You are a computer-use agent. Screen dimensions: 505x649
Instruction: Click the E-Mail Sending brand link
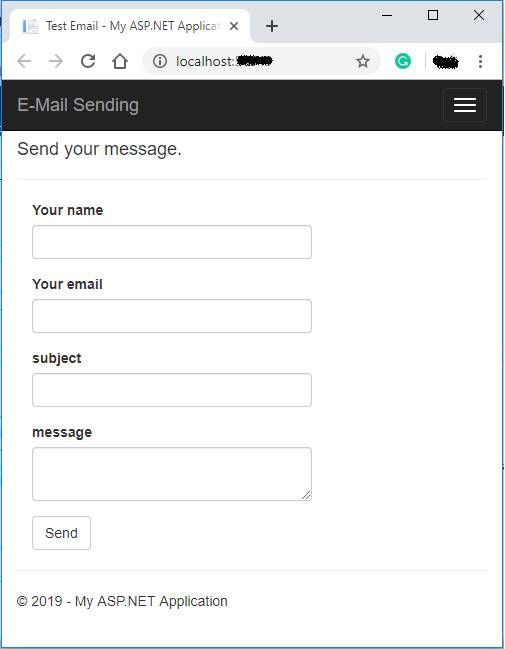(78, 105)
